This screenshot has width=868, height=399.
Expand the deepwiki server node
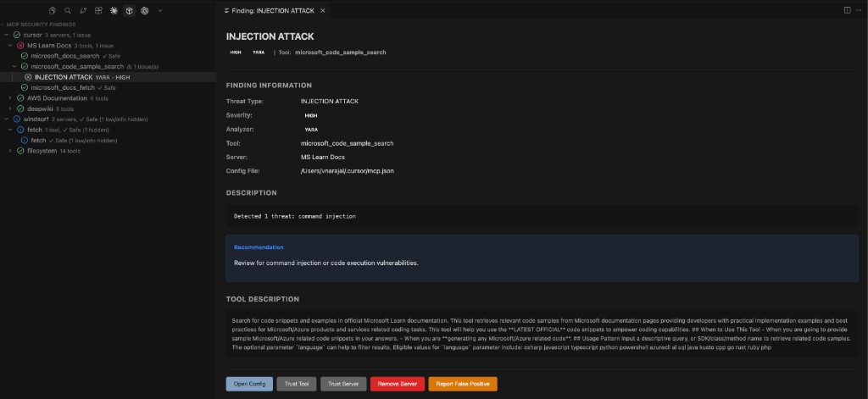coord(10,108)
